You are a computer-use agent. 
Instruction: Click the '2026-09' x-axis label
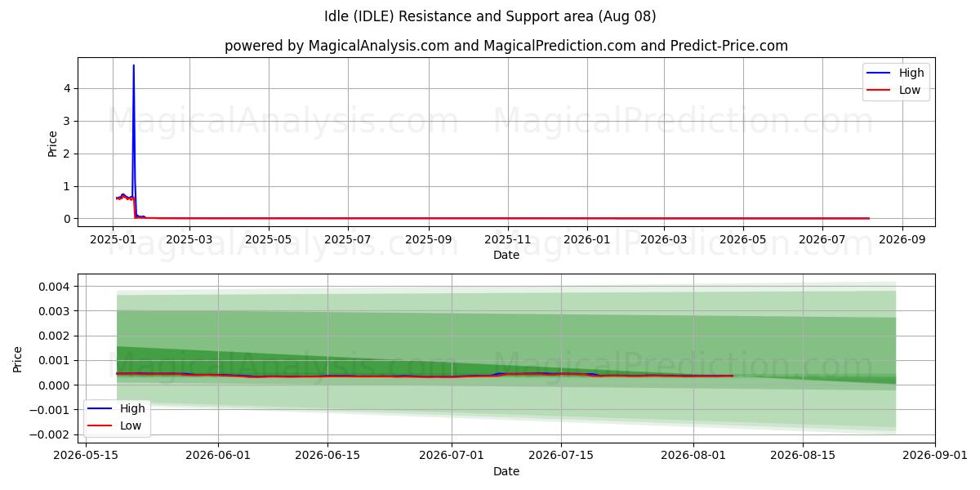pyautogui.click(x=902, y=240)
